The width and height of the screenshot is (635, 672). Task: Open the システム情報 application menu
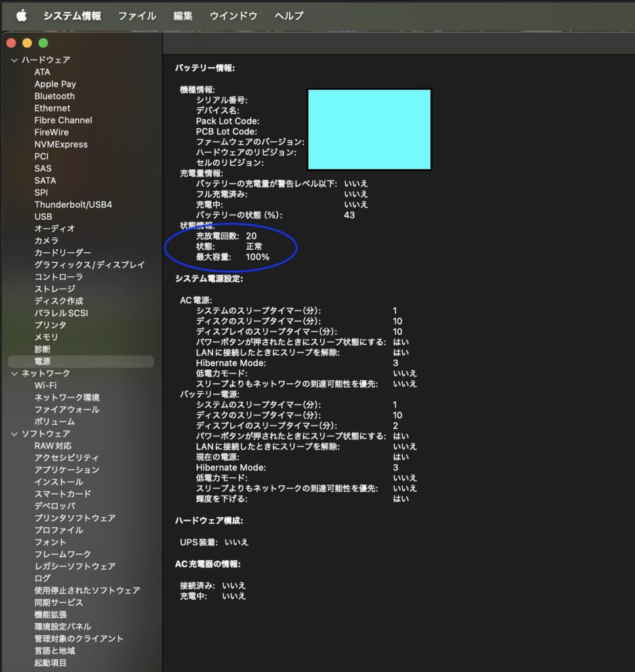point(72,16)
